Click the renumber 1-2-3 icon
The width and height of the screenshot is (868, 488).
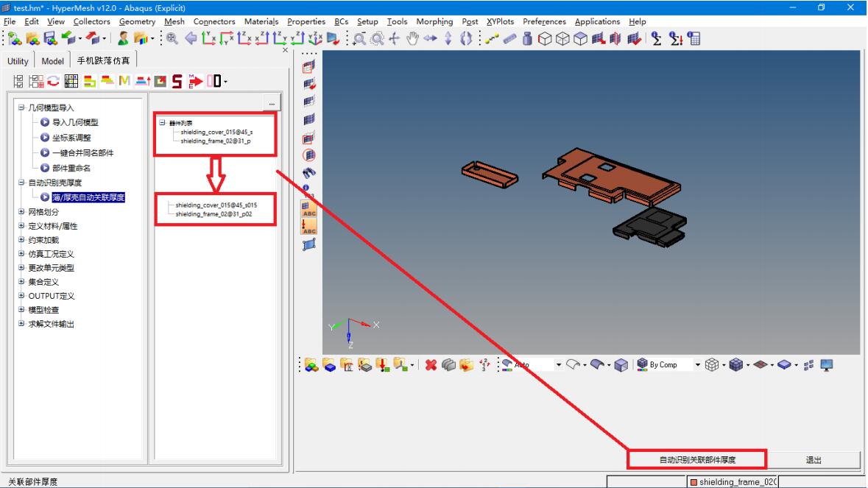click(484, 364)
